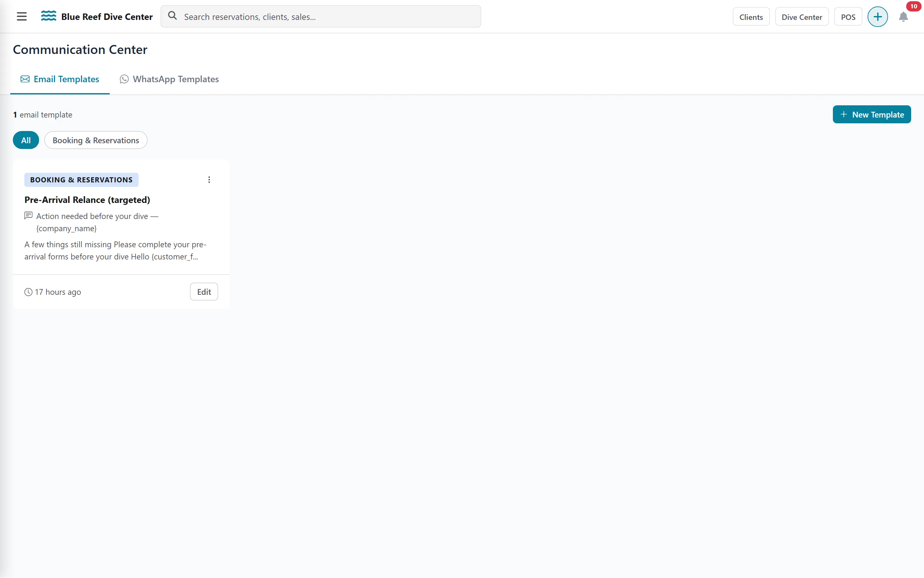This screenshot has width=924, height=578.
Task: Click the red 10 notification badge
Action: [x=913, y=6]
